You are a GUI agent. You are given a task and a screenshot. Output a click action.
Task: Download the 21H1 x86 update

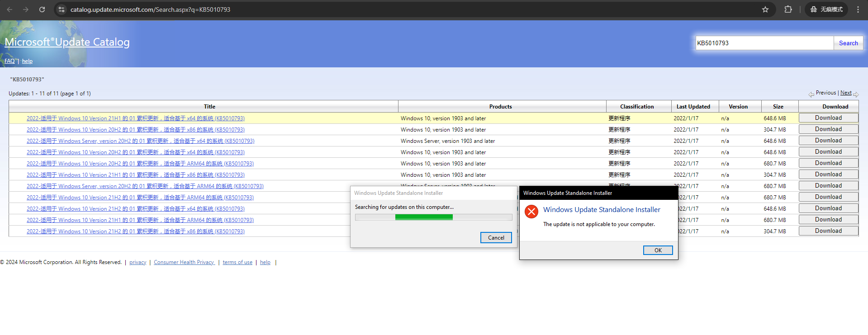click(828, 175)
